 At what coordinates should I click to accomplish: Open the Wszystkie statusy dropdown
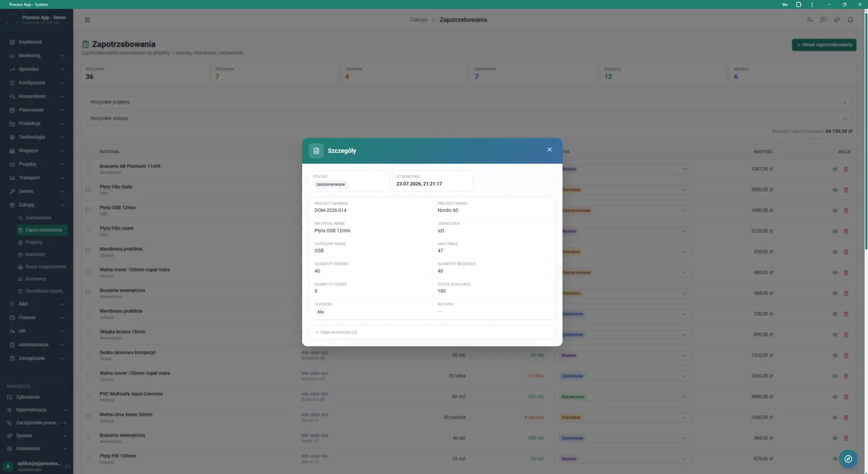(x=468, y=118)
